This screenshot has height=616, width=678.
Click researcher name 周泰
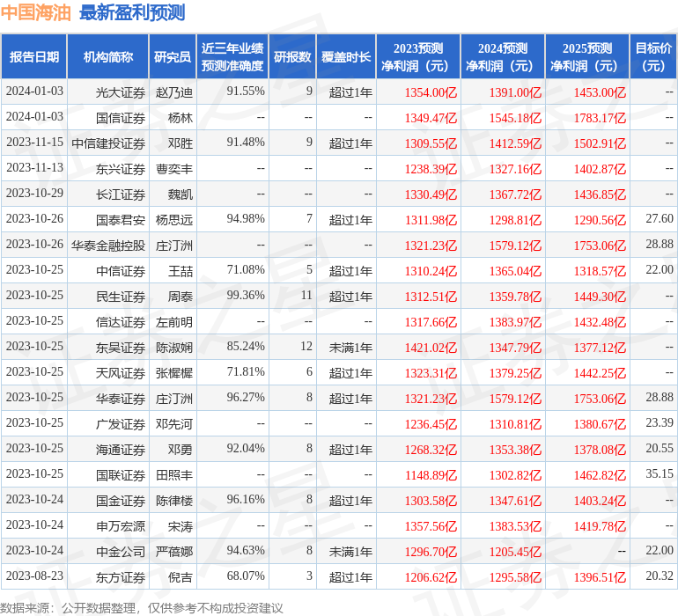click(181, 296)
